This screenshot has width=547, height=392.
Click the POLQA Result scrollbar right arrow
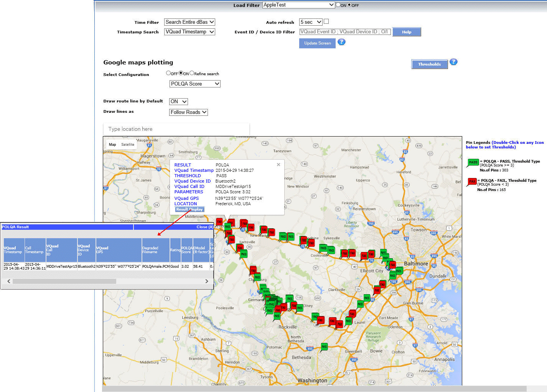pos(207,281)
